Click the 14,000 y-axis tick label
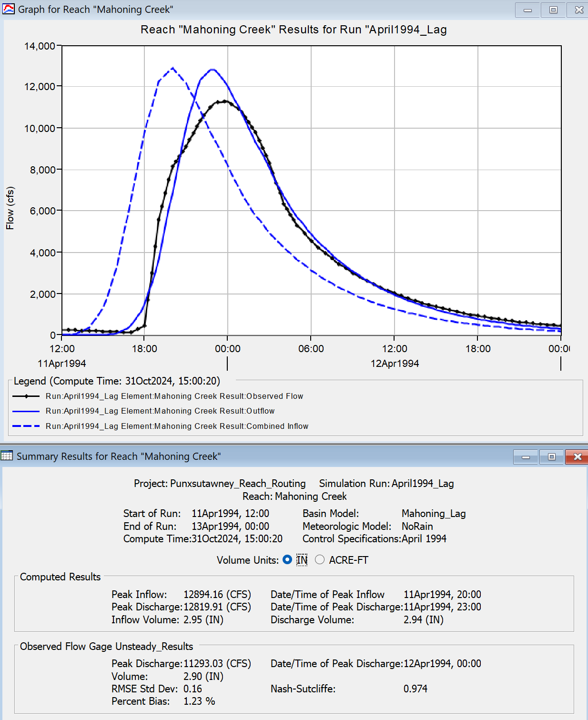Screen dimensions: 588x720 pyautogui.click(x=40, y=46)
